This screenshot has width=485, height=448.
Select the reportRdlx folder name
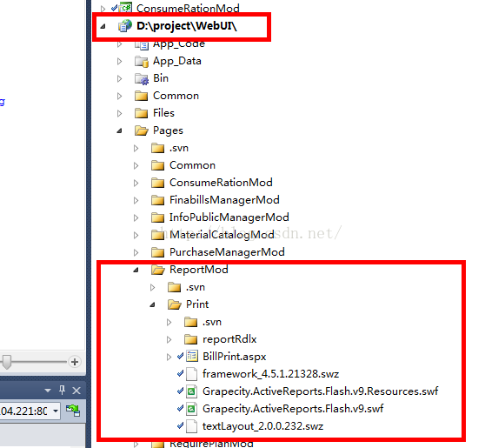click(x=229, y=339)
